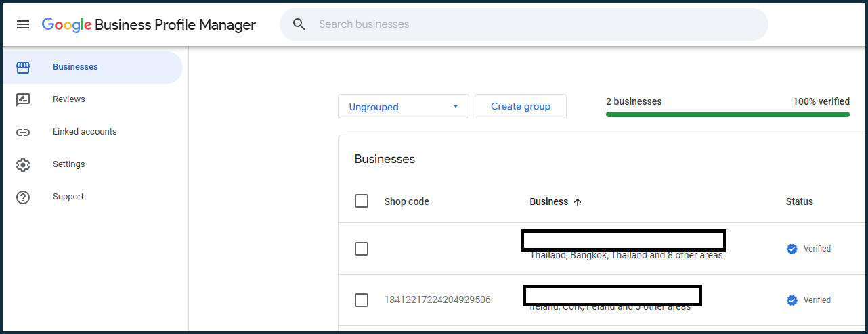Open the Ungrouped dropdown

[x=404, y=106]
